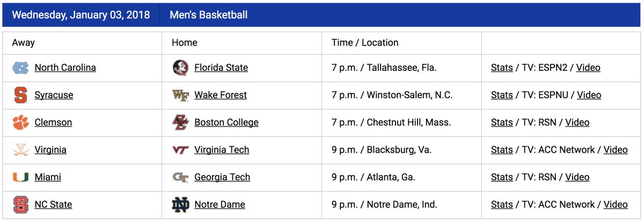Open the Boston College team link
Image resolution: width=644 pixels, height=222 pixels.
coord(226,122)
